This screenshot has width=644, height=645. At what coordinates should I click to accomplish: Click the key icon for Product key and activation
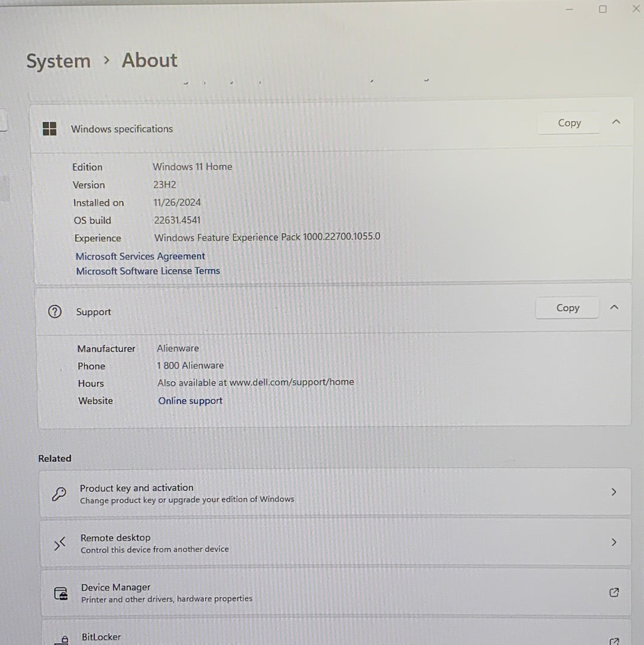(x=59, y=493)
